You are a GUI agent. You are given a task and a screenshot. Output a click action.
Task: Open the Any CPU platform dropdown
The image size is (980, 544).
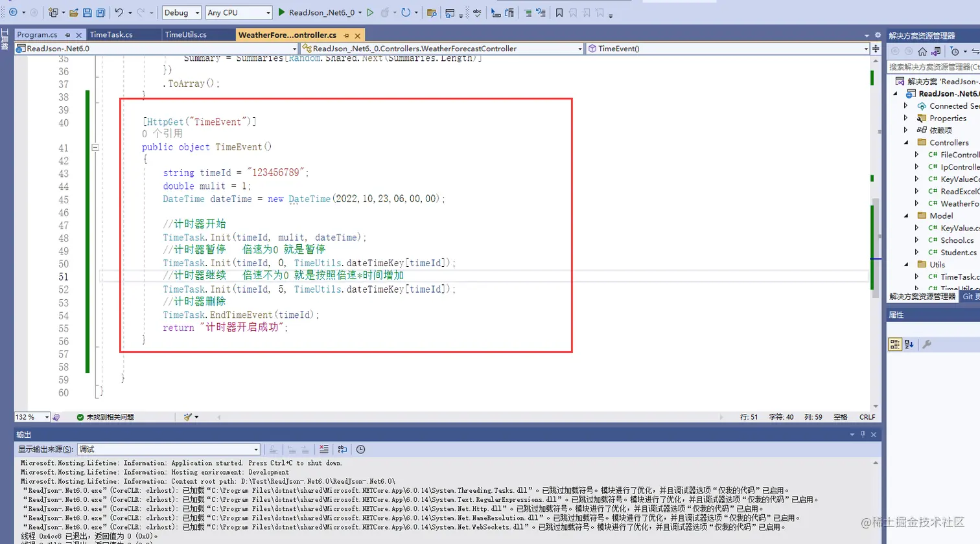pos(239,12)
